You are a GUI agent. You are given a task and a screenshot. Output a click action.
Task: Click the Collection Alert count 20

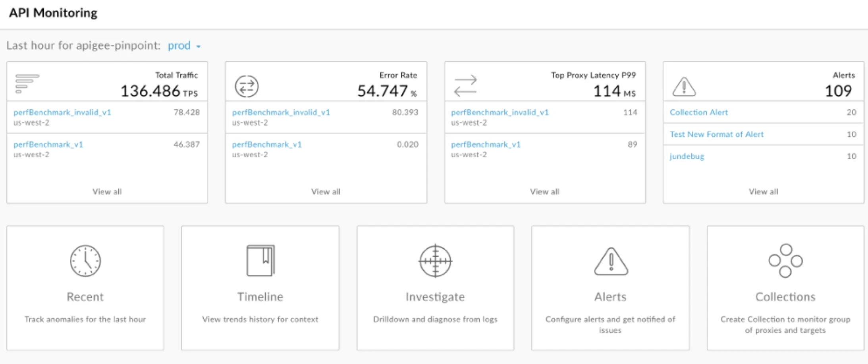point(851,112)
